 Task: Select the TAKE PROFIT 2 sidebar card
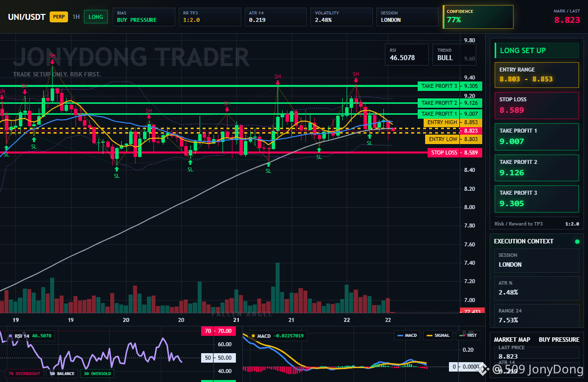coord(537,168)
